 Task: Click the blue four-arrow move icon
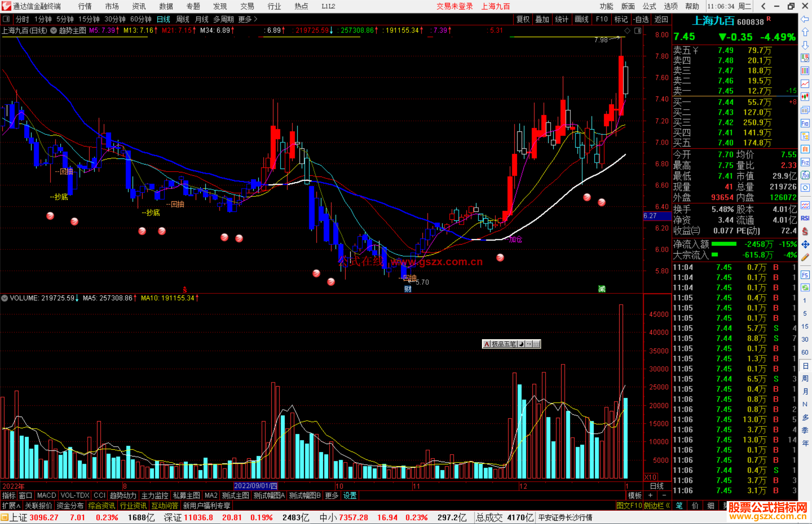[x=805, y=245]
